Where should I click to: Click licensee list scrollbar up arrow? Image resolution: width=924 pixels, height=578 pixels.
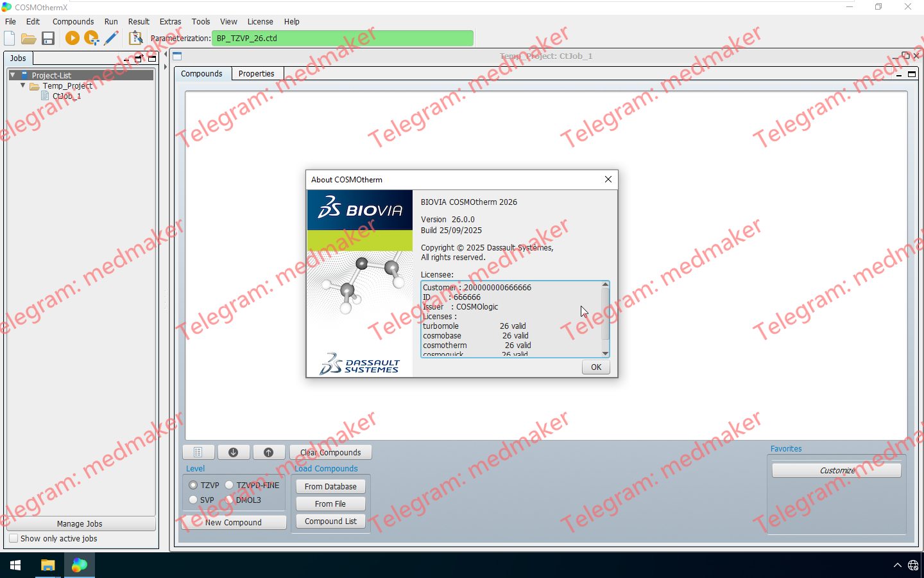tap(605, 285)
